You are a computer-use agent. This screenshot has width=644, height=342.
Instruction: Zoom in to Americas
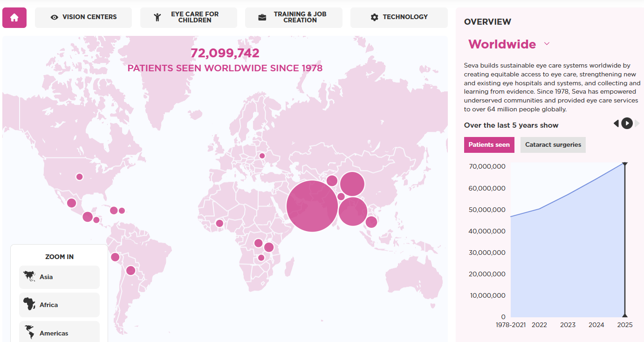[60, 333]
